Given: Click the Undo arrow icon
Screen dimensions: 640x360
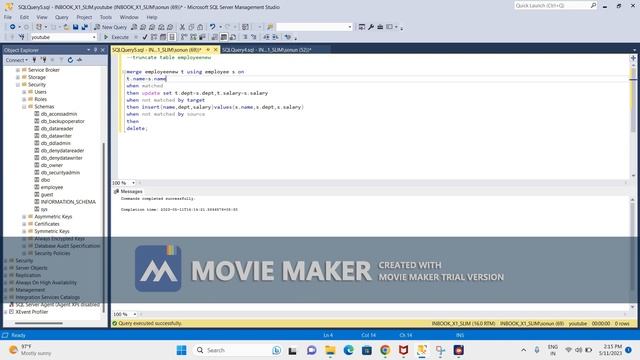Looking at the screenshot, I should 212,27.
